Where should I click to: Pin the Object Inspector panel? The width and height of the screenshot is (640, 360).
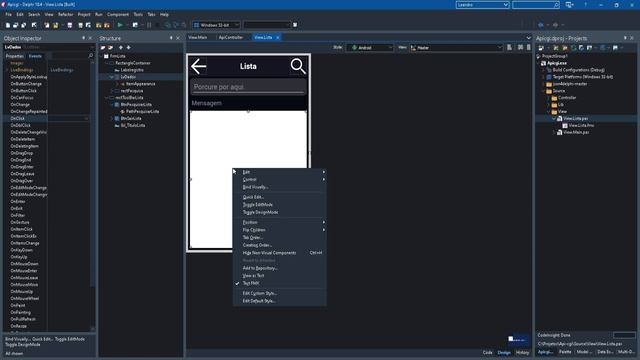pyautogui.click(x=84, y=38)
